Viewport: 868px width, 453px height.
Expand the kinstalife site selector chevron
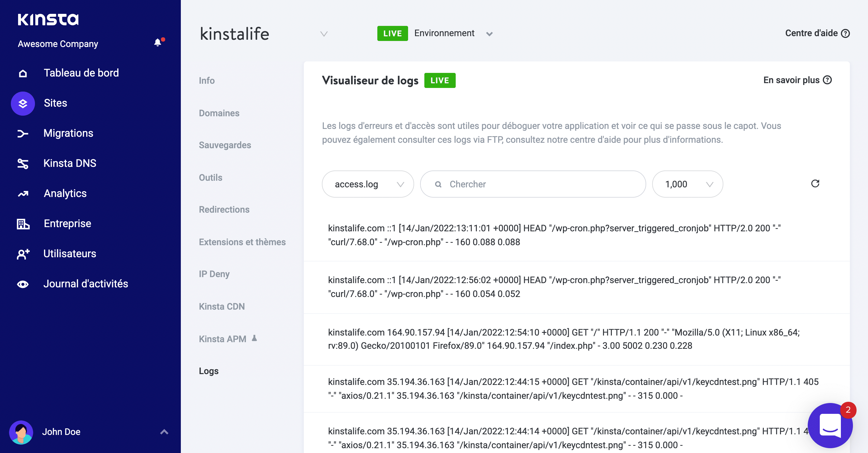tap(324, 34)
